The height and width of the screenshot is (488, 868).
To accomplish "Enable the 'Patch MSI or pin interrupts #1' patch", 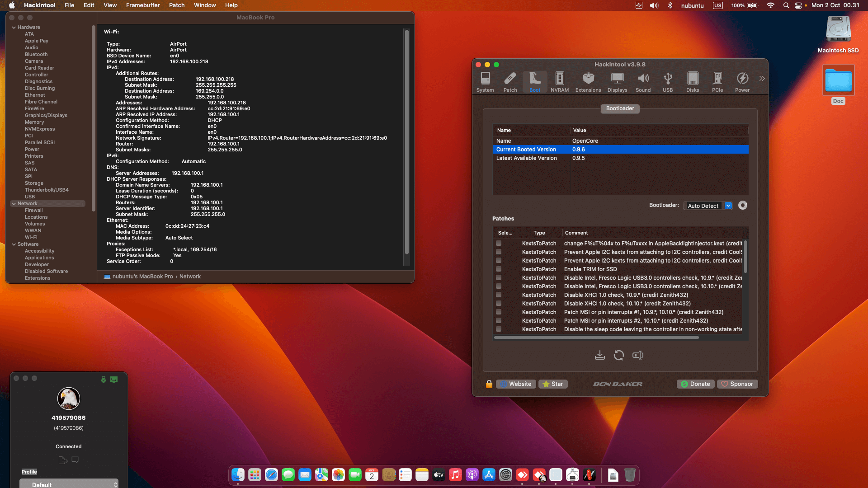I will tap(499, 312).
